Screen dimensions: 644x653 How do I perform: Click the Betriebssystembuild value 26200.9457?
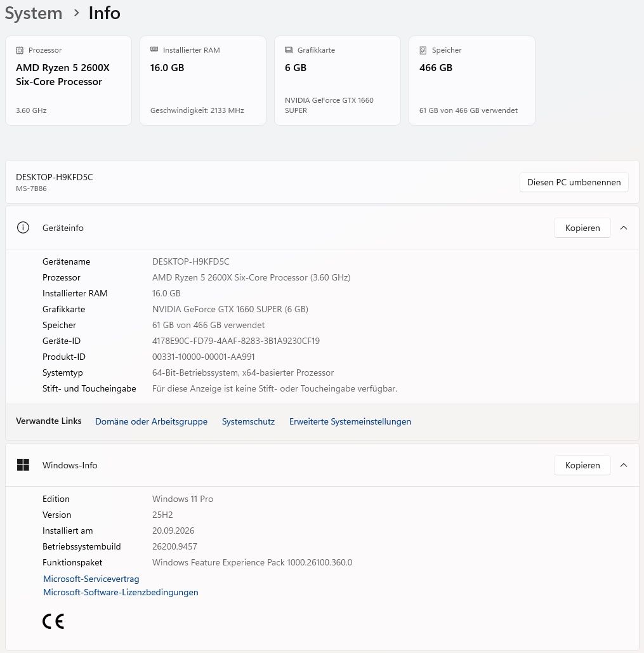(x=174, y=546)
